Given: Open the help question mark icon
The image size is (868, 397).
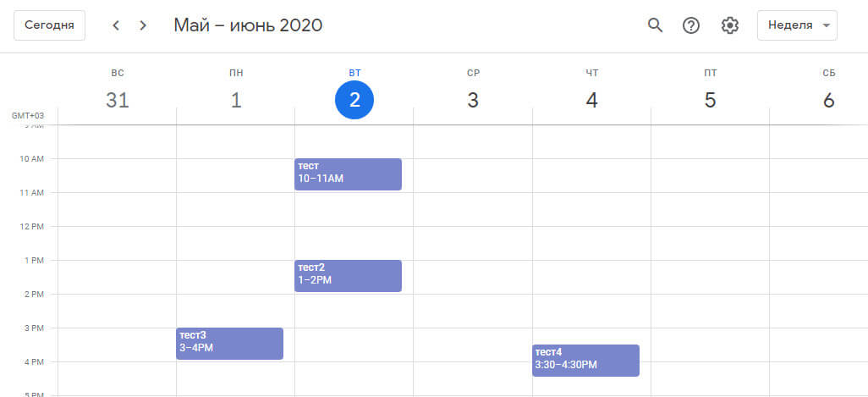Looking at the screenshot, I should tap(691, 25).
